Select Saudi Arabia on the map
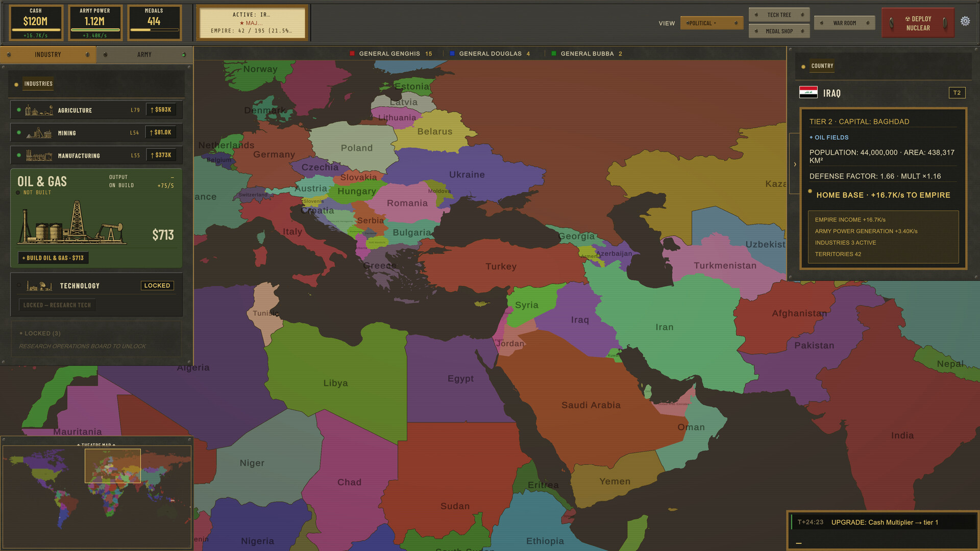The height and width of the screenshot is (551, 980). (x=591, y=405)
